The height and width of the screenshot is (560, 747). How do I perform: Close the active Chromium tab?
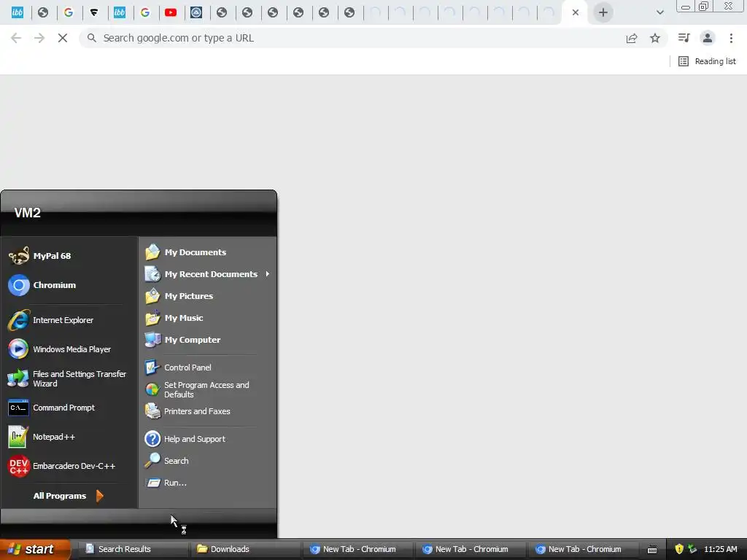click(576, 13)
